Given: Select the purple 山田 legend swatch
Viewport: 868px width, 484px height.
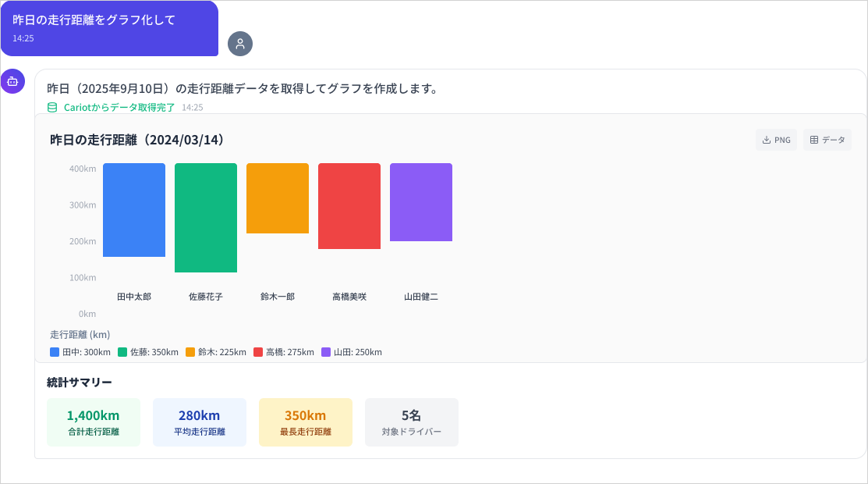Looking at the screenshot, I should 326,352.
